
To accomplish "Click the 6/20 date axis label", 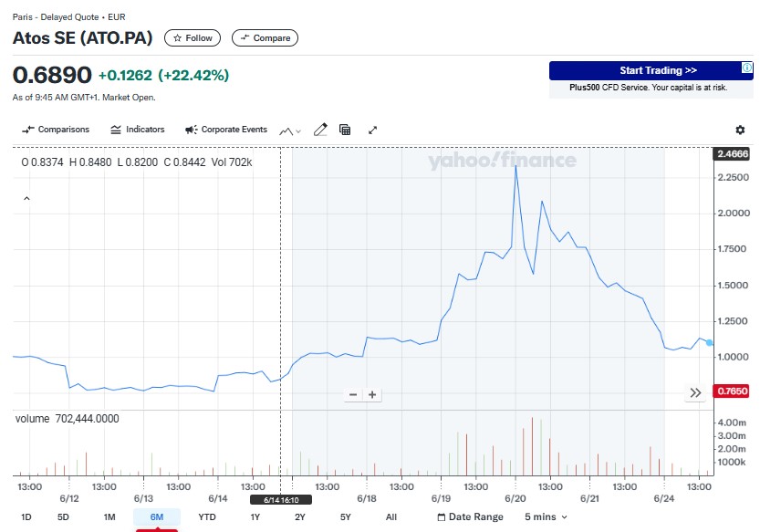I will 515,498.
